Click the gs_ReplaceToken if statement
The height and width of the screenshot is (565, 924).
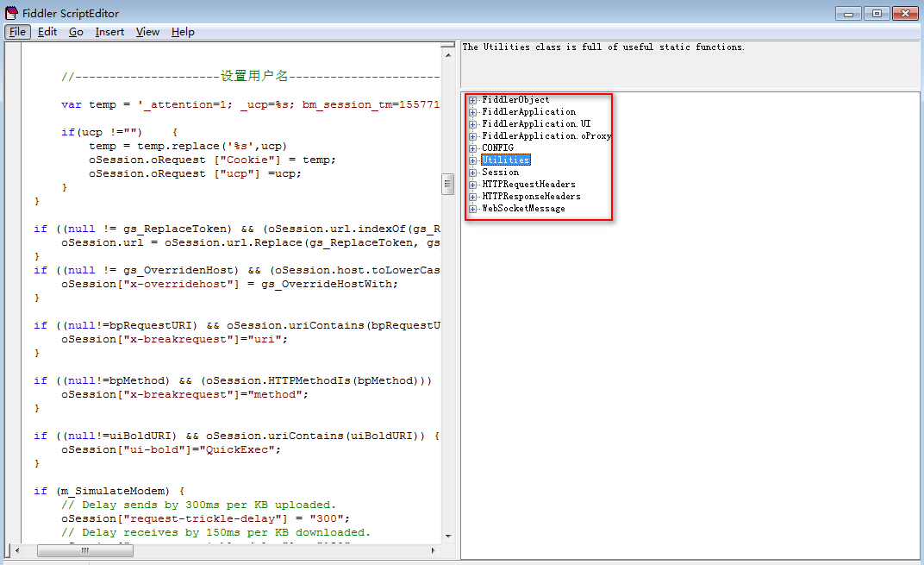pos(237,229)
